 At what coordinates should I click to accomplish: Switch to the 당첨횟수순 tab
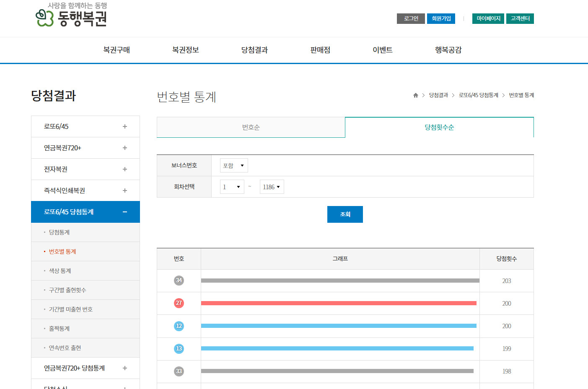(x=439, y=127)
